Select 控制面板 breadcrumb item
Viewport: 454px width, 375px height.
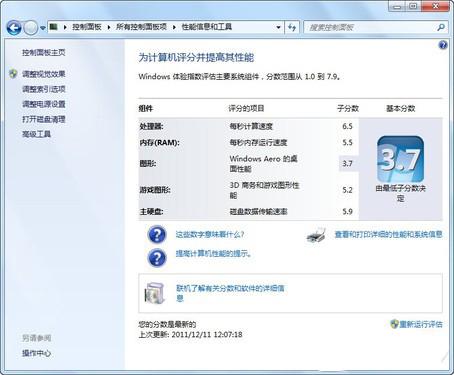pyautogui.click(x=87, y=27)
